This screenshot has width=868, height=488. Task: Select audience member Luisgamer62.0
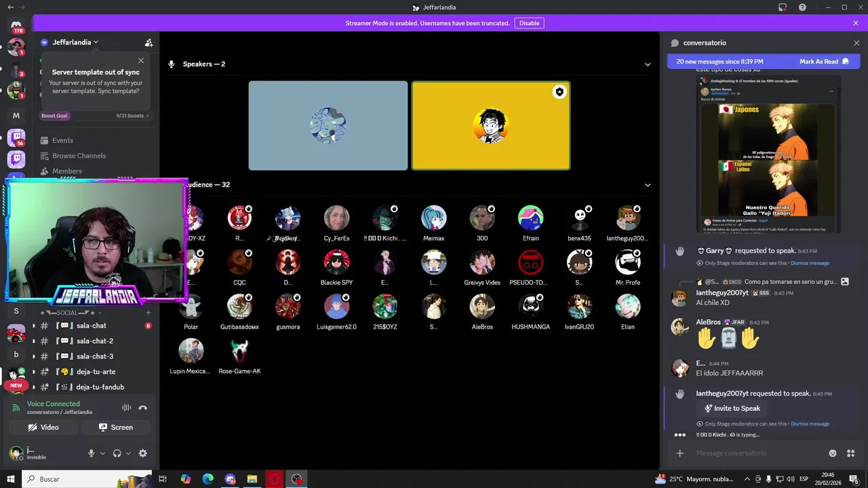(336, 312)
